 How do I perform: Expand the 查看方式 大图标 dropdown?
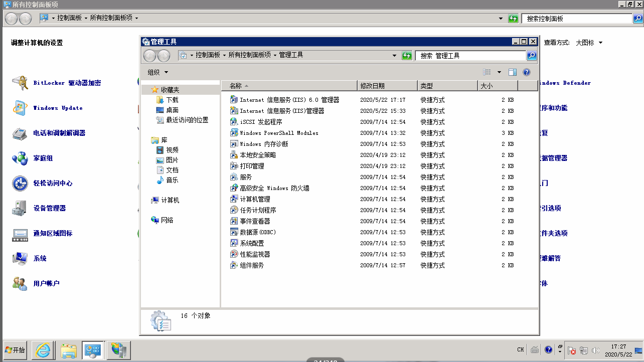tap(589, 43)
